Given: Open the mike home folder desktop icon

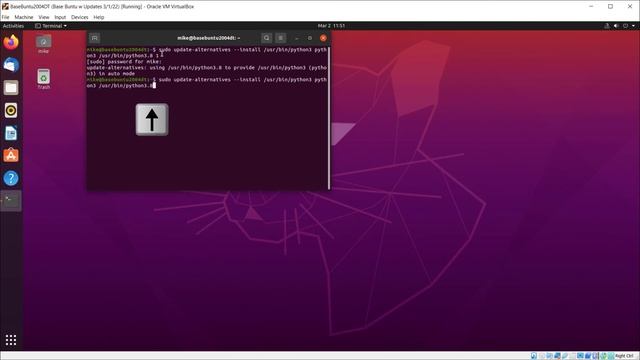Looking at the screenshot, I should [x=43, y=44].
